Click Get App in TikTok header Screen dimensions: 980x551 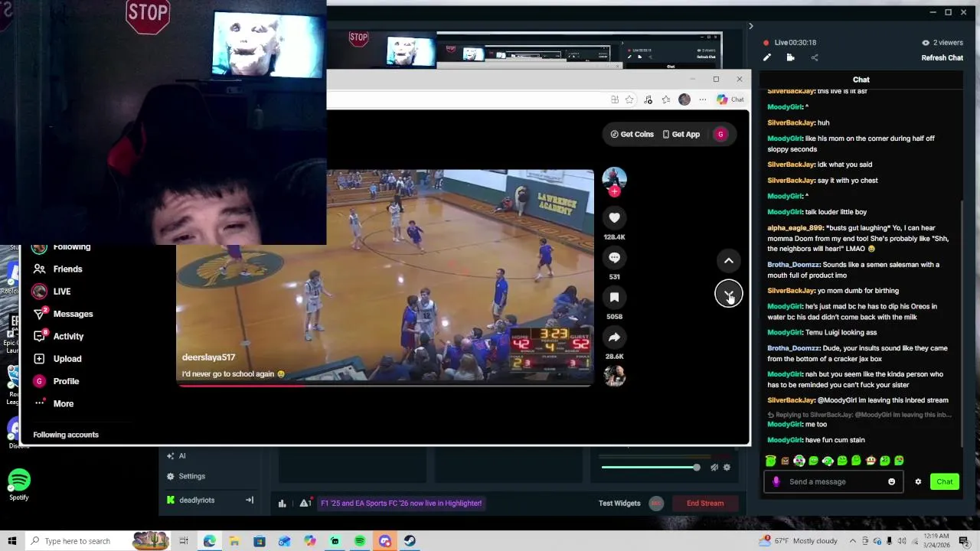point(681,134)
